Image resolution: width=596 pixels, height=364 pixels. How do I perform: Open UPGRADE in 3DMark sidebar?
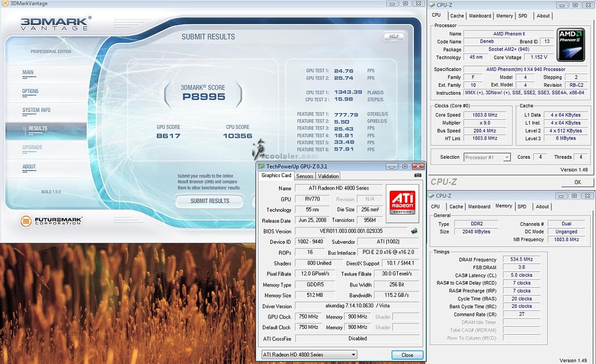click(33, 147)
